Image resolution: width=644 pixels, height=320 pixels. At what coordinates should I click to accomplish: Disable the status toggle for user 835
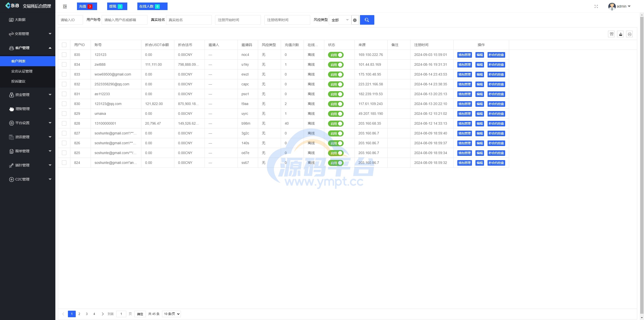coord(336,55)
